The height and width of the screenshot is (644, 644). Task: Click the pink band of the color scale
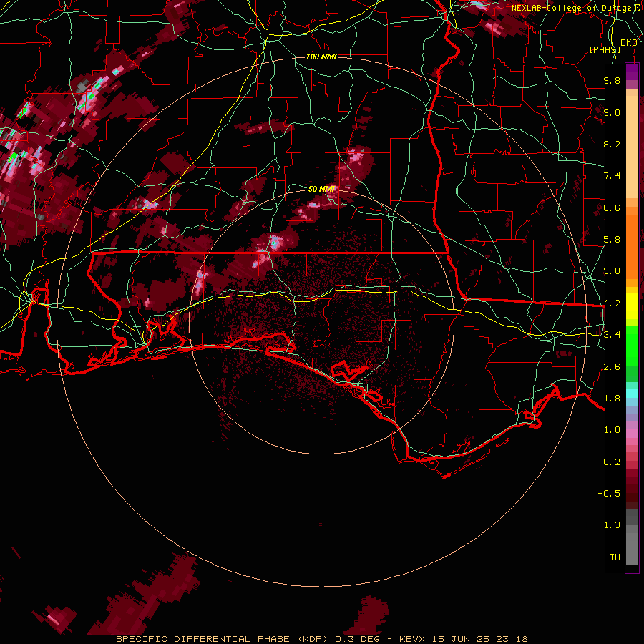[632, 434]
